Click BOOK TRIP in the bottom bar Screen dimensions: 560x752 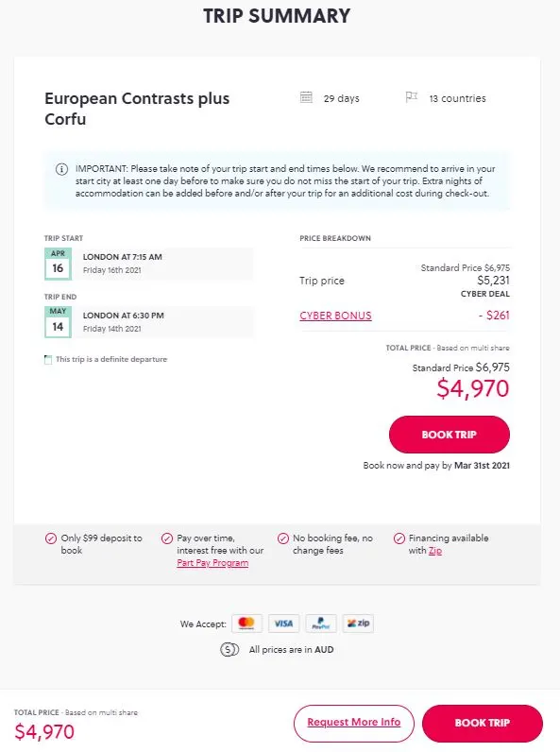point(483,723)
